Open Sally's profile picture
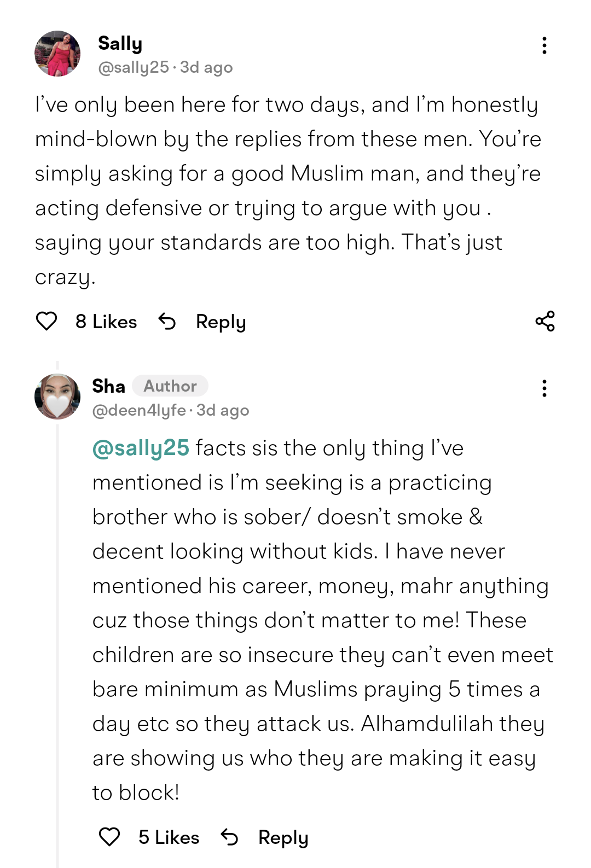591x868 pixels. point(57,54)
